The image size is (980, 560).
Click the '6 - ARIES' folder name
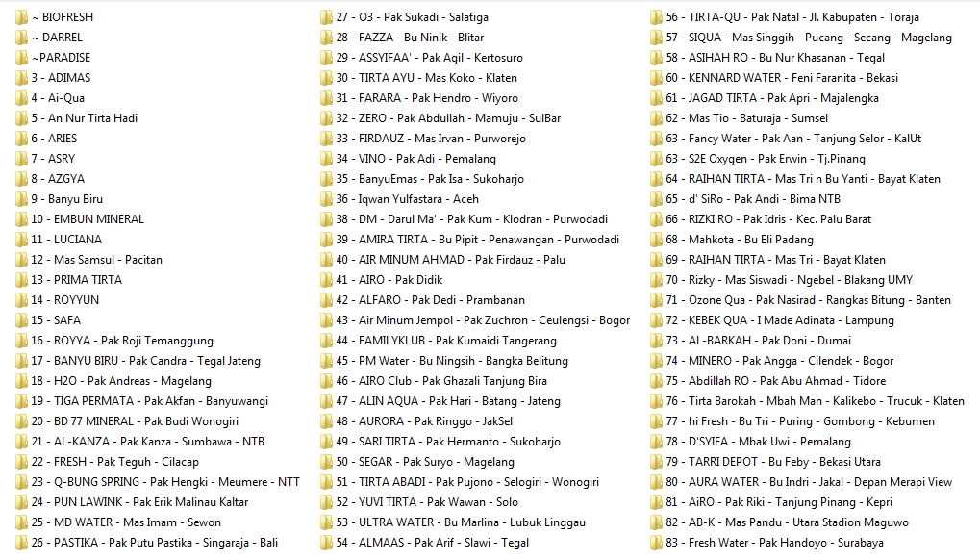[55, 139]
